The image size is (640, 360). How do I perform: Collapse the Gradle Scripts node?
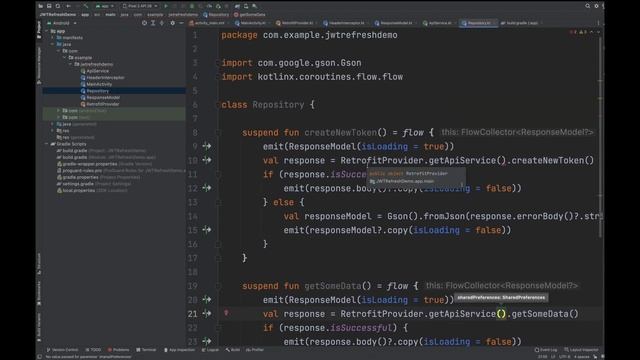pyautogui.click(x=47, y=144)
